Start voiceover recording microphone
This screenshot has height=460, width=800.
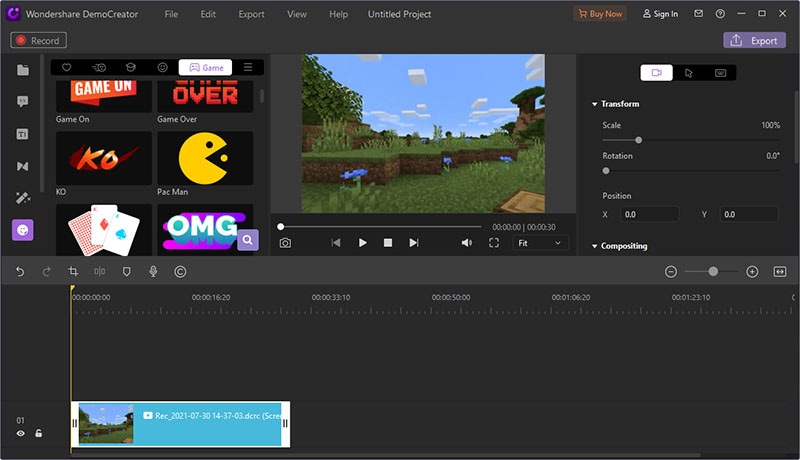point(153,272)
